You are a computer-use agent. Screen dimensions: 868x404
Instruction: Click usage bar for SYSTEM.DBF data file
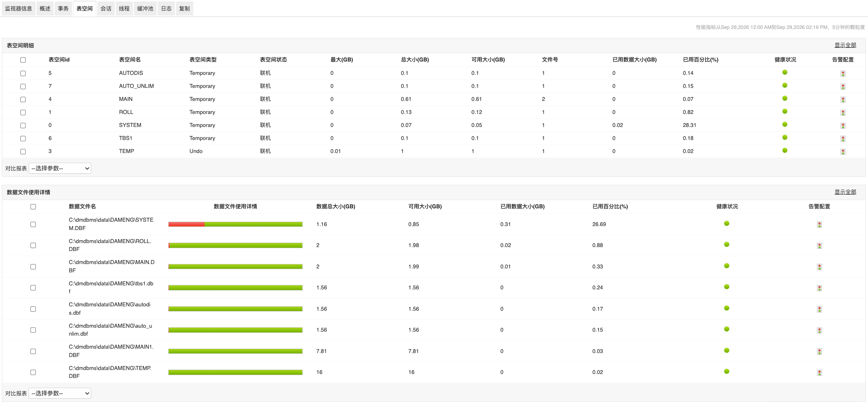click(x=235, y=224)
